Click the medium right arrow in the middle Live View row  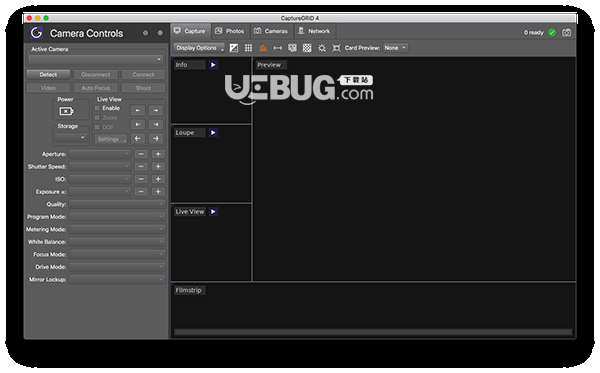(x=156, y=125)
